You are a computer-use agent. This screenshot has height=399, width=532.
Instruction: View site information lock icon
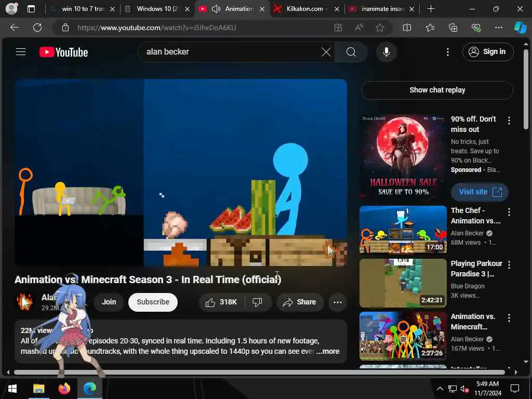65,28
